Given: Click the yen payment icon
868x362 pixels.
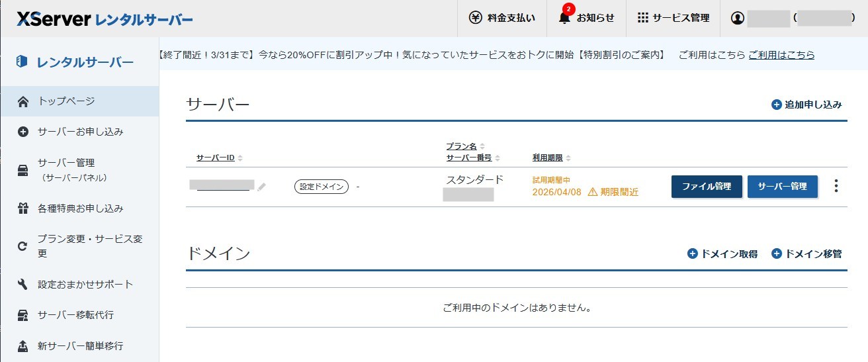Looking at the screenshot, I should (475, 19).
